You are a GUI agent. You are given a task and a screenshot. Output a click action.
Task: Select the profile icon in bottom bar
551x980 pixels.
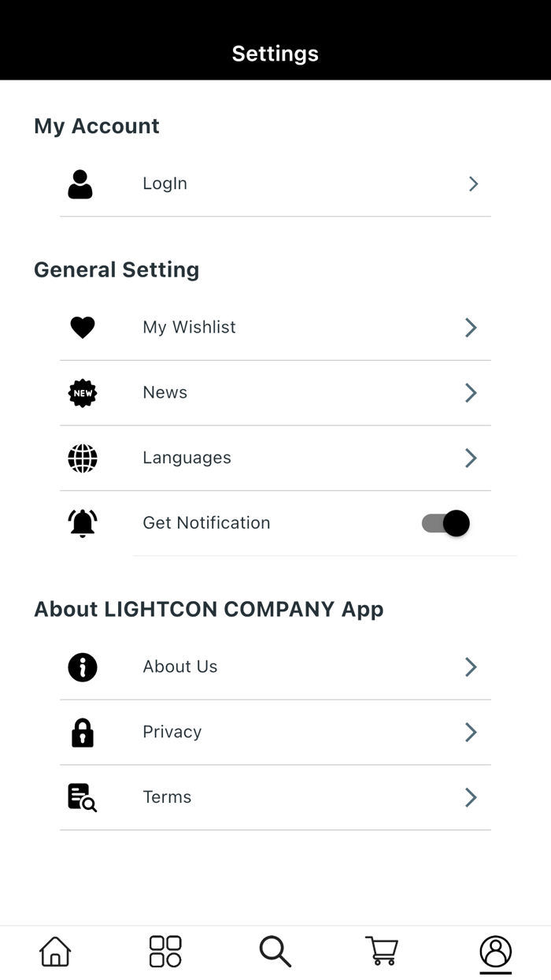click(x=495, y=951)
